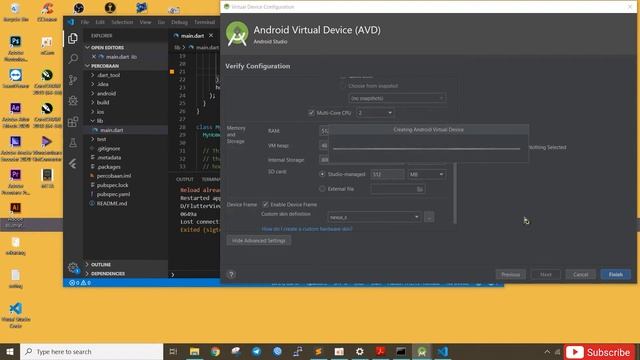Click the help question mark in AVD dialog
The width and height of the screenshot is (640, 360).
pyautogui.click(x=231, y=274)
